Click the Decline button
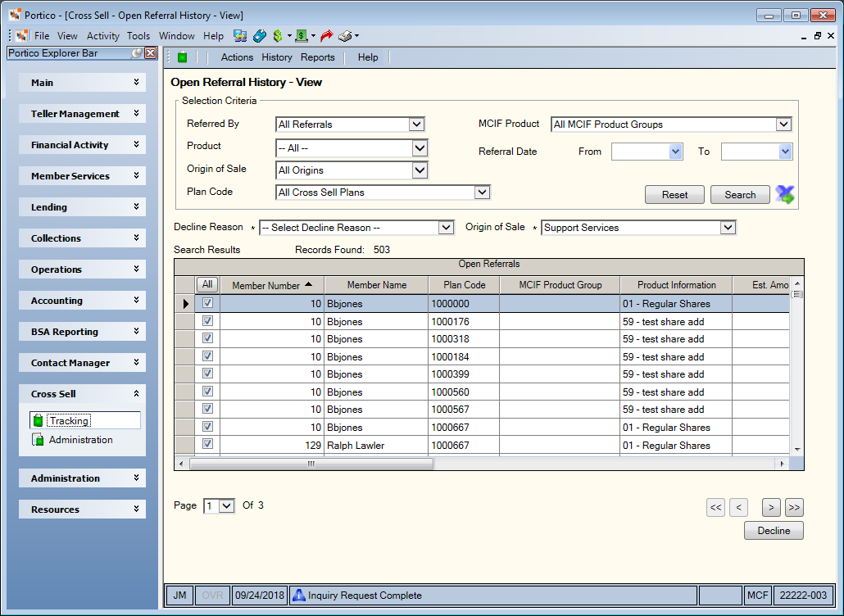Screen dimensions: 844x616 [x=774, y=531]
